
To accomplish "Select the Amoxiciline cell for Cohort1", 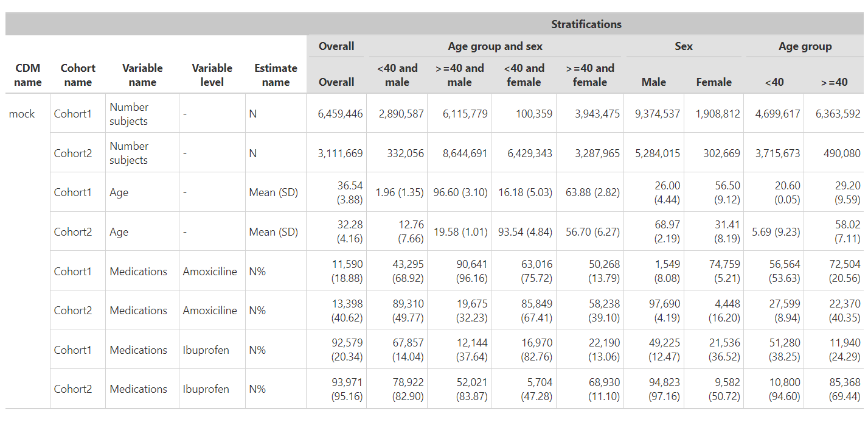I will click(210, 272).
